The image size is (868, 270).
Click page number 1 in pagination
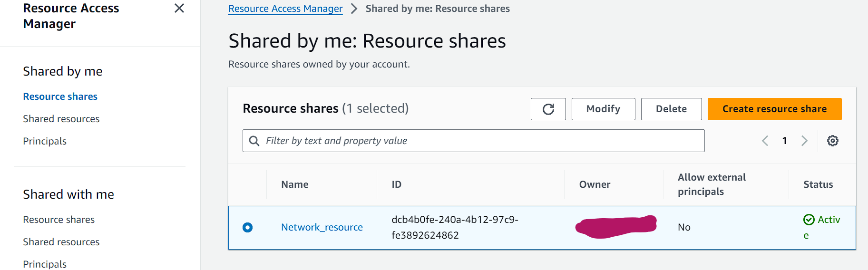pyautogui.click(x=785, y=141)
